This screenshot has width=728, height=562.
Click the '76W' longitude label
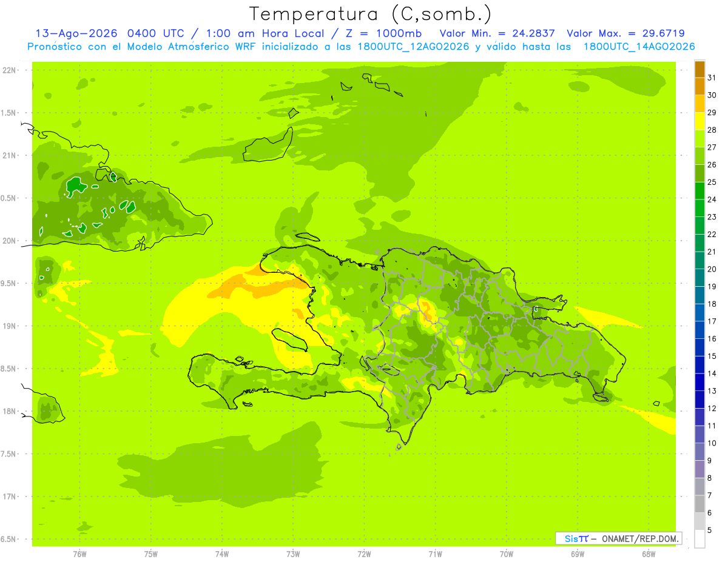79,554
